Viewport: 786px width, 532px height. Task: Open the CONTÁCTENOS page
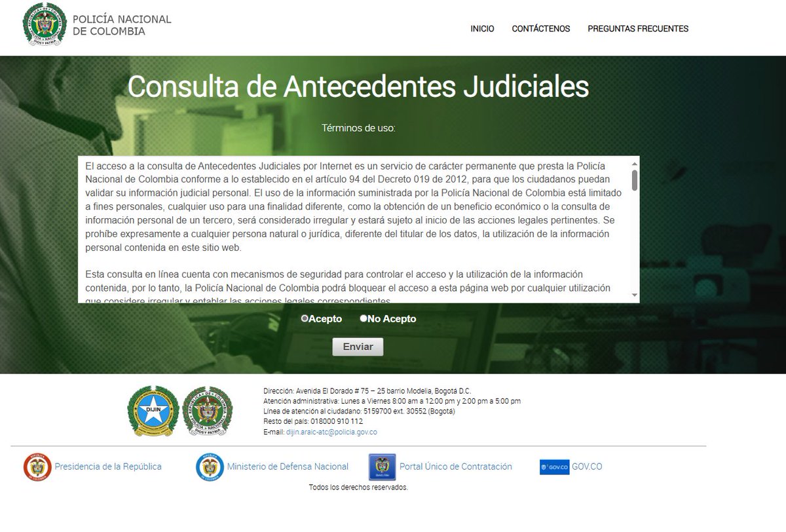(541, 29)
